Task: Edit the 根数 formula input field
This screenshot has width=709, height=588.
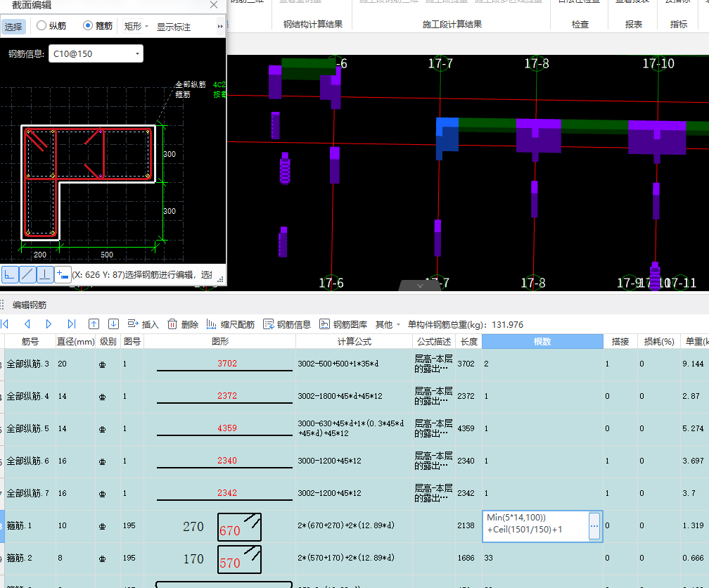Action: pyautogui.click(x=536, y=525)
